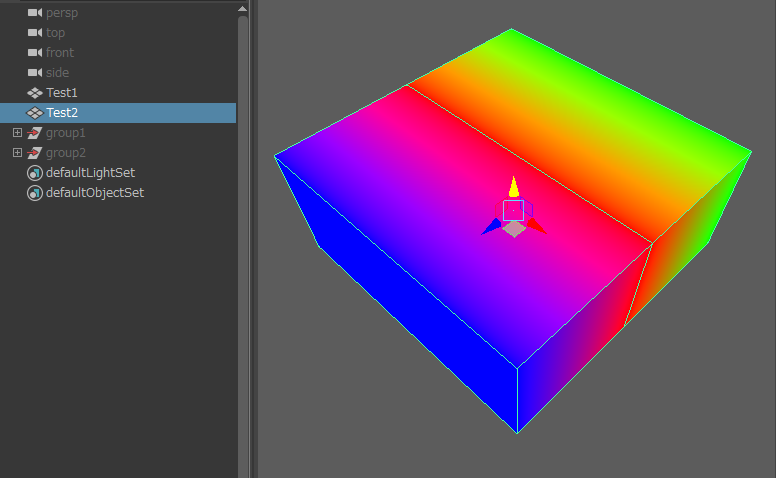The height and width of the screenshot is (478, 776).
Task: Expand the group2 node
Action: pyautogui.click(x=17, y=152)
